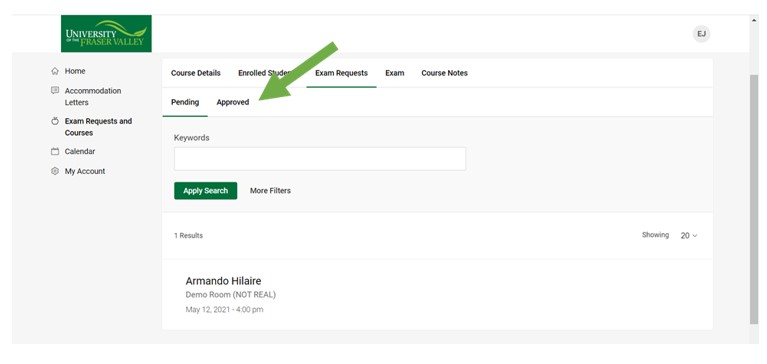The height and width of the screenshot is (364, 767).
Task: Open Armando Hilaire exam request
Action: [224, 281]
